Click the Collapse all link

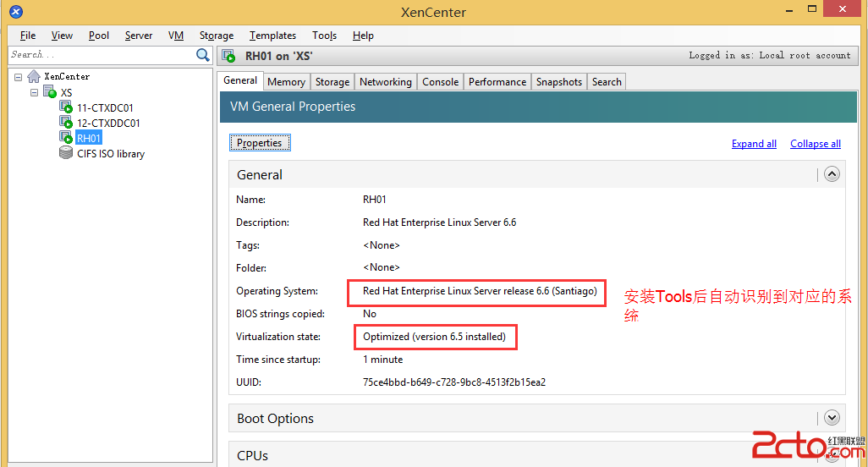(816, 144)
